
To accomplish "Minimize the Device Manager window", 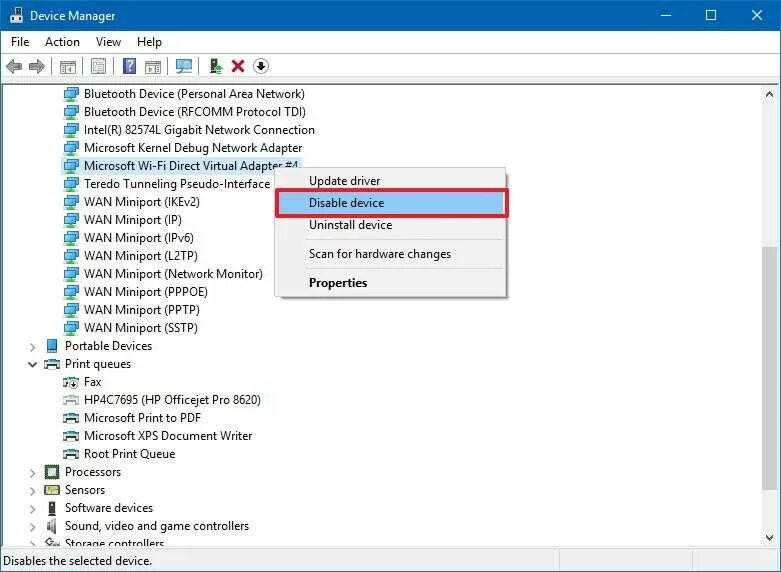I will click(666, 15).
